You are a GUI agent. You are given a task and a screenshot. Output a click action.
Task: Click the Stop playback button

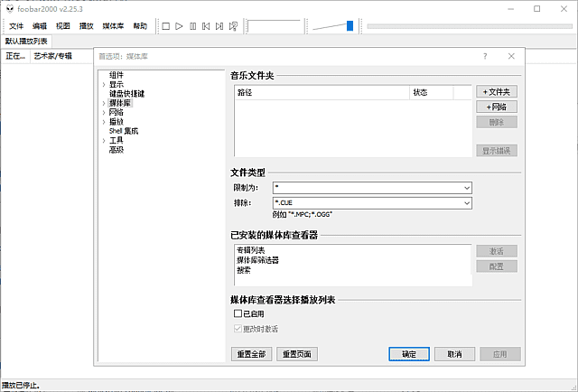[165, 26]
